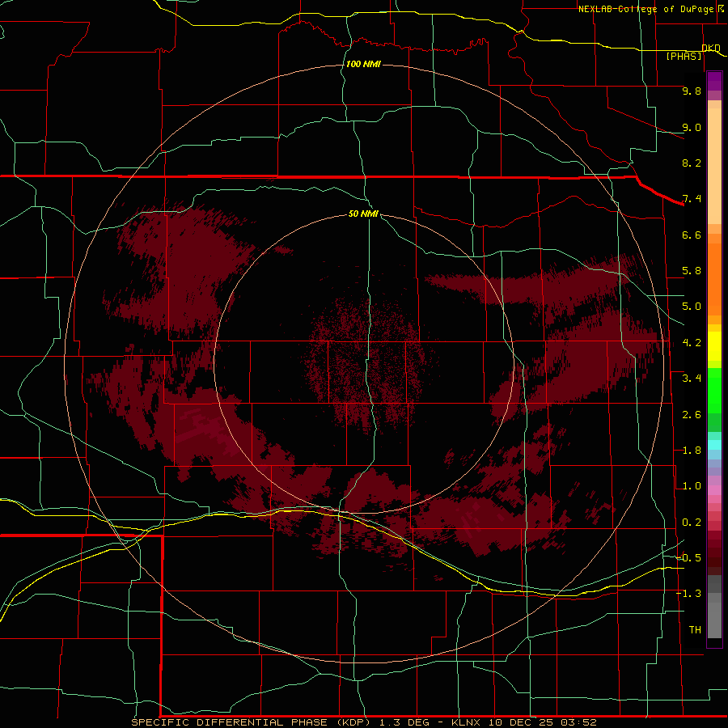Click the light peach band in the color scale
This screenshot has height=728, width=728.
(714, 166)
